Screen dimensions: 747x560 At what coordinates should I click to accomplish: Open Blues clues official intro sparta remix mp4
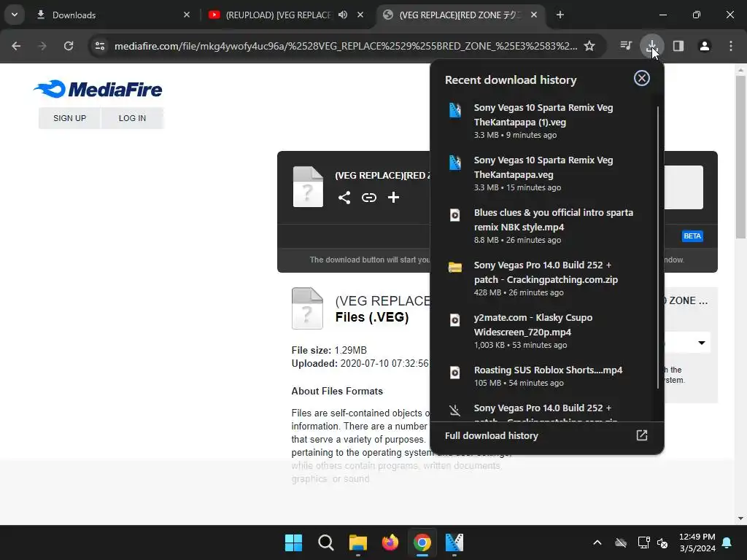tap(543, 226)
